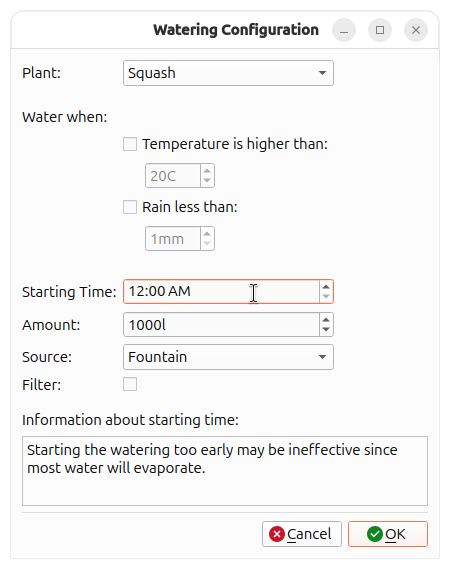
Task: Click the red Cancel cross icon
Action: coord(277,534)
